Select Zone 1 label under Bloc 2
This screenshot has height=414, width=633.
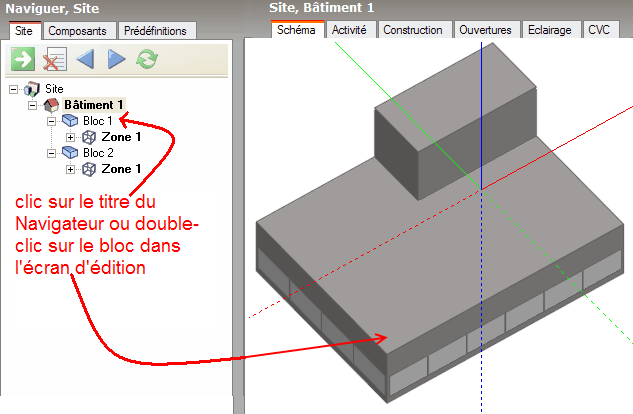[121, 169]
